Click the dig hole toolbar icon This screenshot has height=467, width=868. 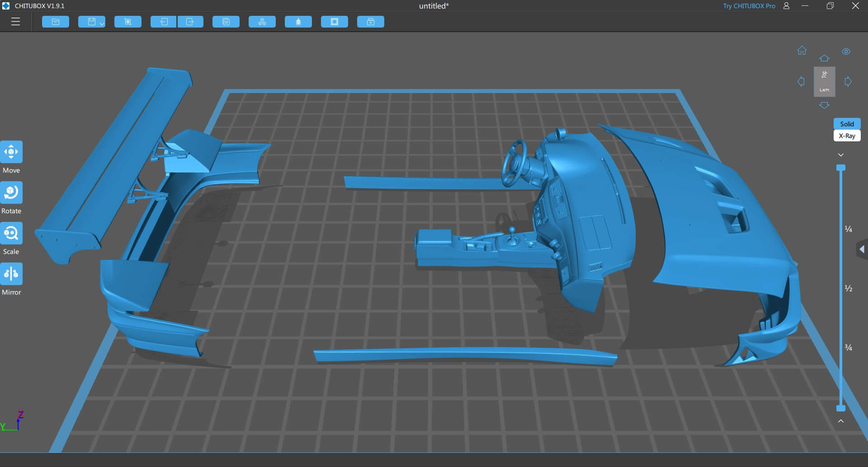point(335,22)
